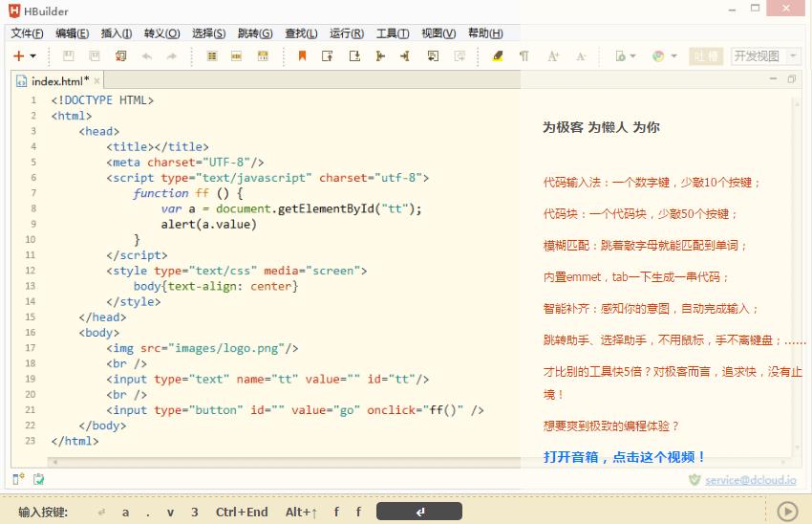Click the service@dcloud.io email link

coord(750,480)
